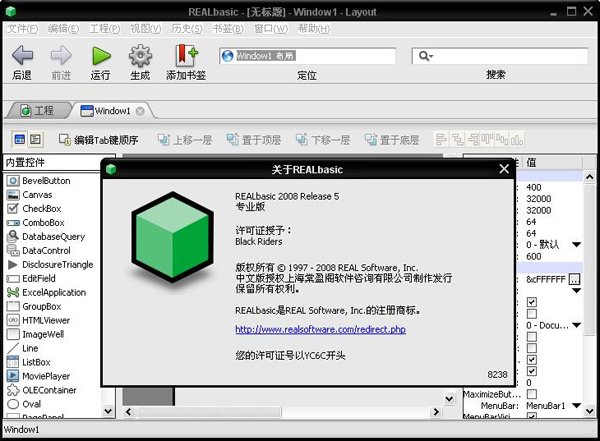Open the 编辑(E) menu
The width and height of the screenshot is (600, 441).
click(x=64, y=29)
